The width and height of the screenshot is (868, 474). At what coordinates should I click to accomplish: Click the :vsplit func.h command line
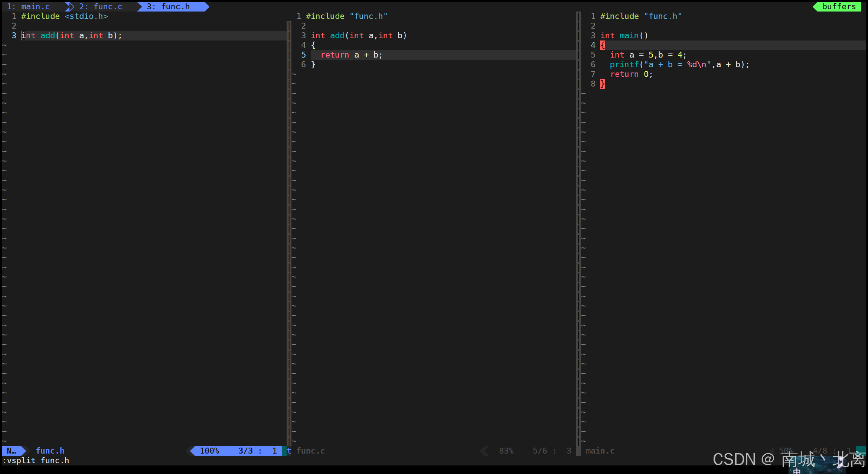click(x=36, y=461)
